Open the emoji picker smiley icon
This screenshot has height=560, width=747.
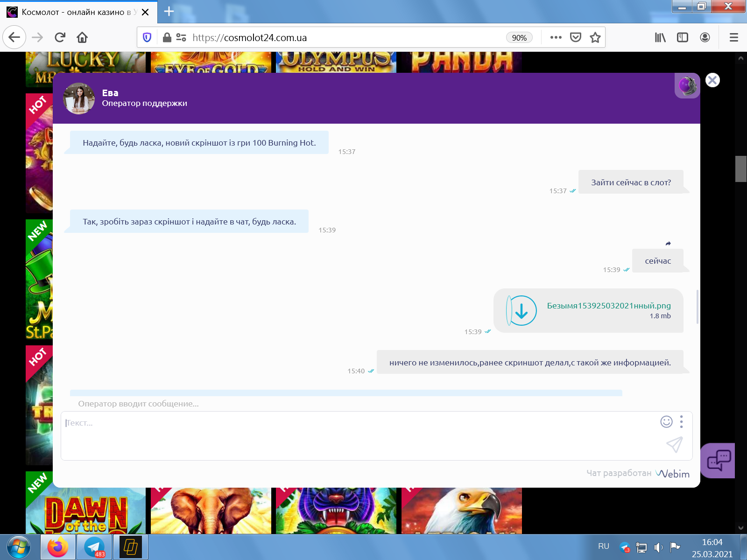(666, 422)
